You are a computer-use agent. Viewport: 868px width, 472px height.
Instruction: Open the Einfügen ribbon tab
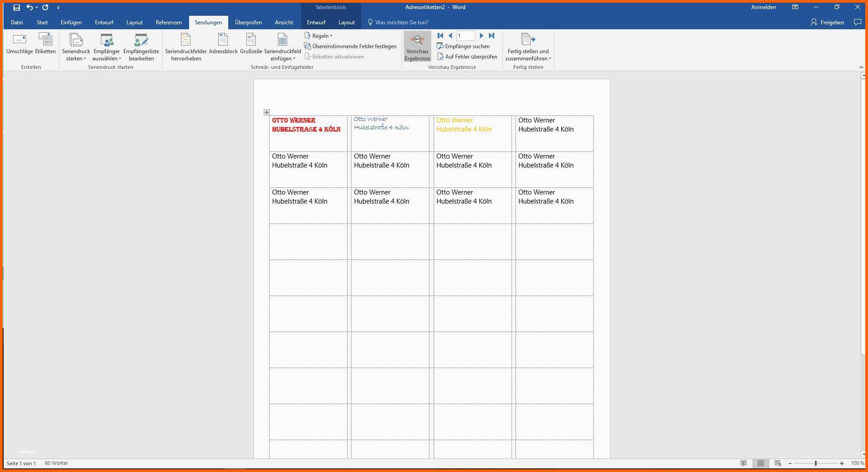point(71,23)
